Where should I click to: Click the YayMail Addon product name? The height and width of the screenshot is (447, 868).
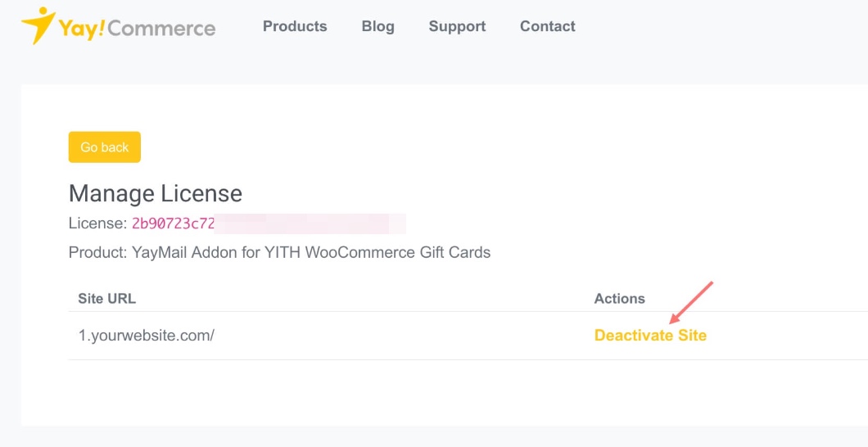[311, 252]
